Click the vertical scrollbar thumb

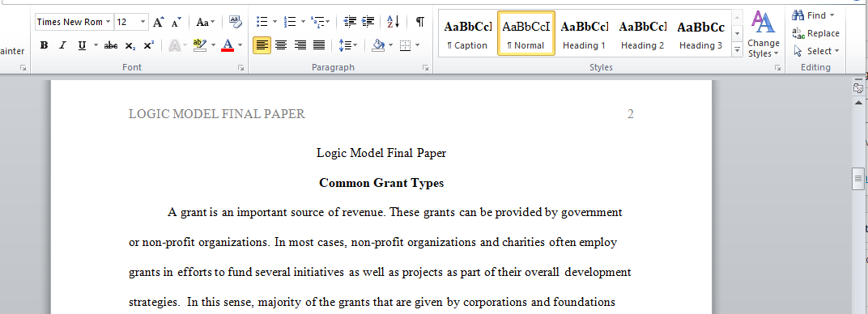click(x=858, y=178)
